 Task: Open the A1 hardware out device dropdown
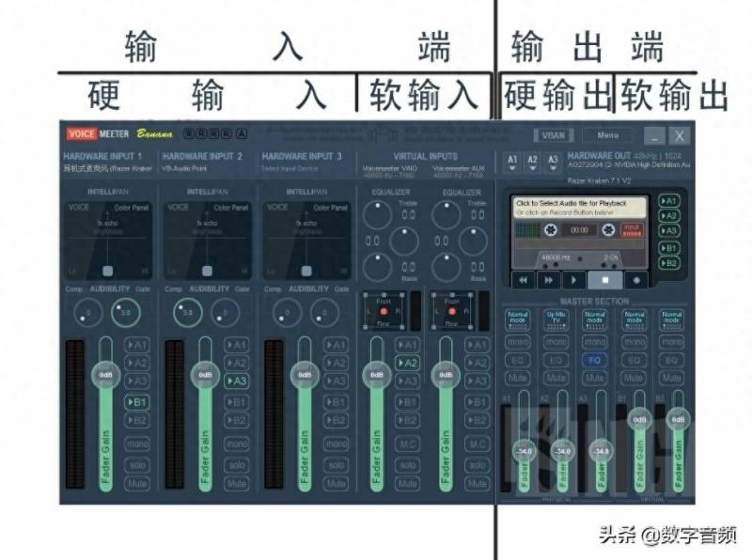[512, 162]
